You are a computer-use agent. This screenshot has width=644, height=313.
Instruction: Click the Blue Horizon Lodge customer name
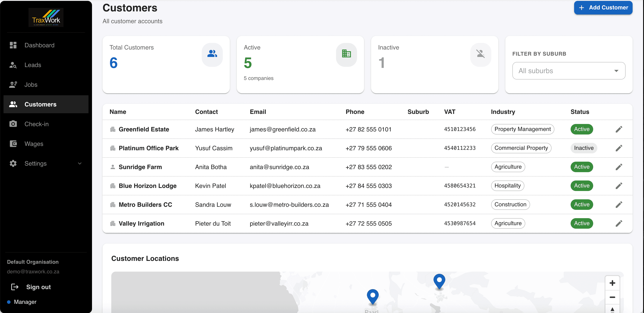coord(147,186)
